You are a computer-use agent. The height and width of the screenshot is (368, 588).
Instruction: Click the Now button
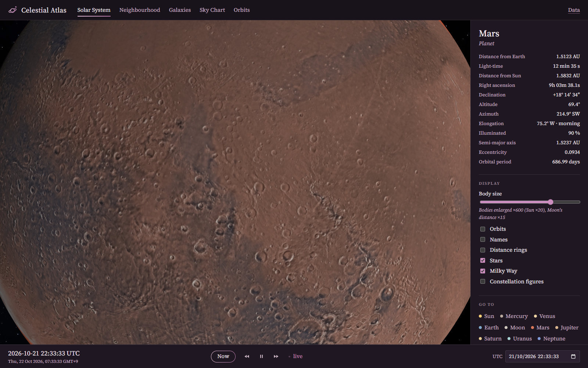click(223, 356)
